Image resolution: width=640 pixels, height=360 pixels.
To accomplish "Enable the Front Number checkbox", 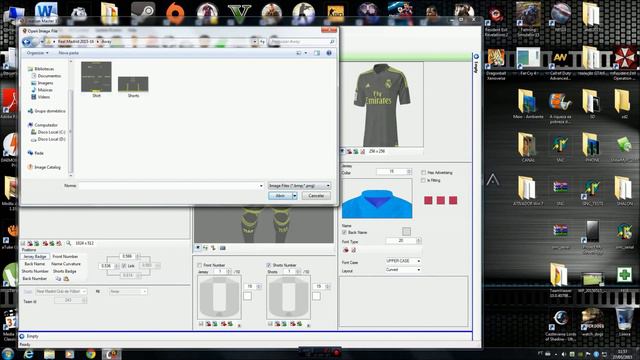I will [200, 265].
